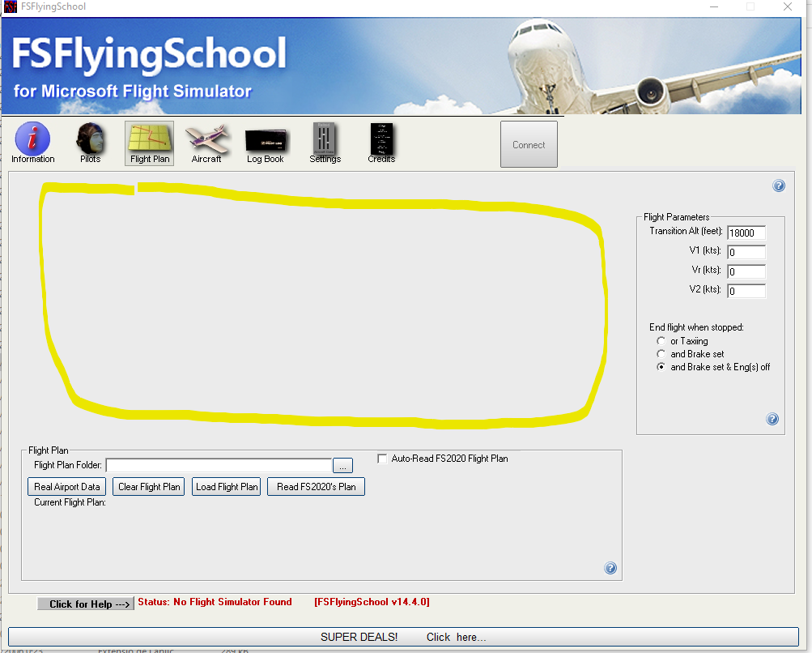Open the Information section icon
Viewport: 812px width, 653px height.
point(32,143)
